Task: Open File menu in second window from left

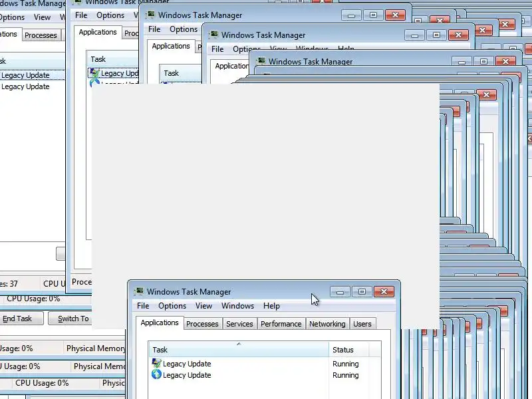Action: pos(81,15)
